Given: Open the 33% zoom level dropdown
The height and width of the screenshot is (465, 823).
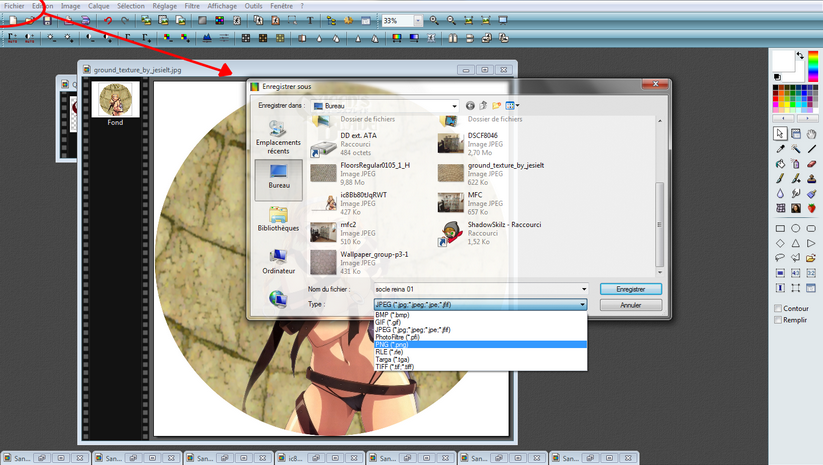Looking at the screenshot, I should [418, 20].
